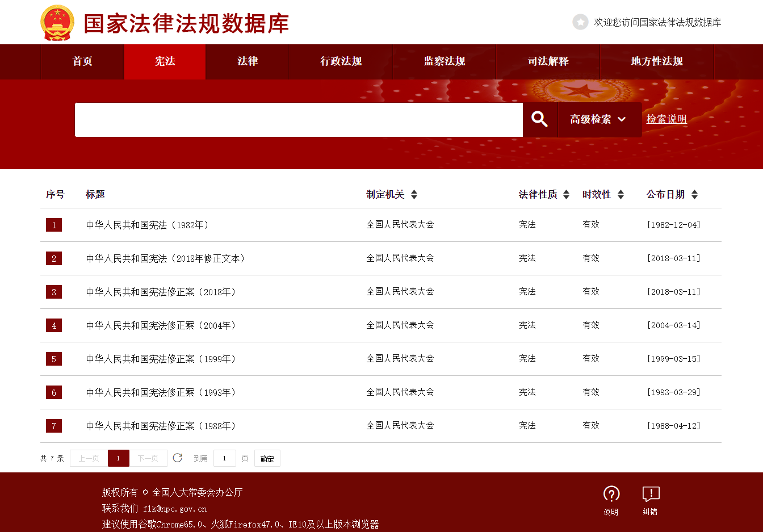Switch to the 法律 navigation tab
The height and width of the screenshot is (532, 763).
[248, 61]
